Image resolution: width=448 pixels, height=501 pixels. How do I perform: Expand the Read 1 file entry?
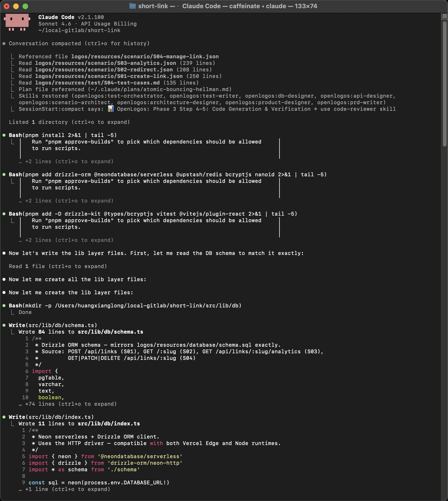pos(58,266)
